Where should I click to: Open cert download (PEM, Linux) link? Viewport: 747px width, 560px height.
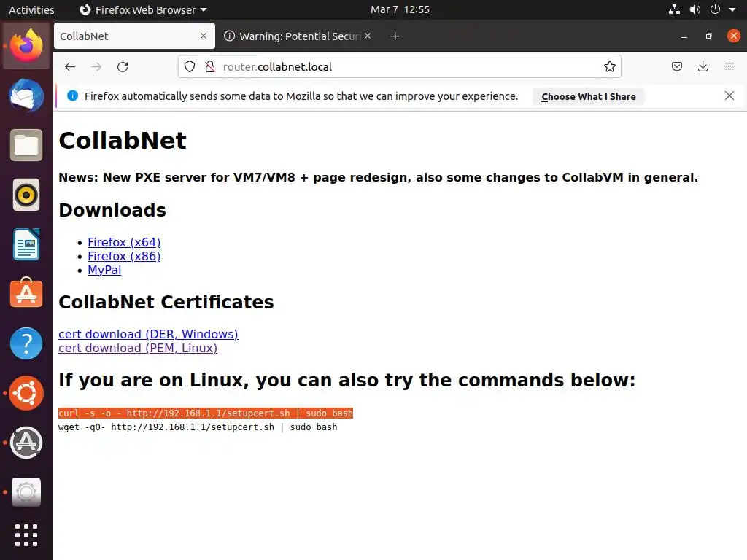click(x=138, y=348)
